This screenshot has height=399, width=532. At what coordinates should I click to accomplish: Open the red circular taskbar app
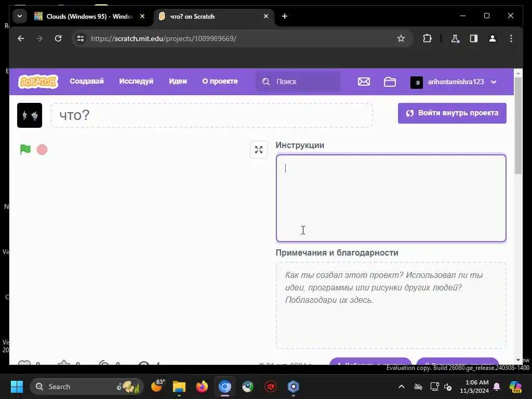(270, 387)
